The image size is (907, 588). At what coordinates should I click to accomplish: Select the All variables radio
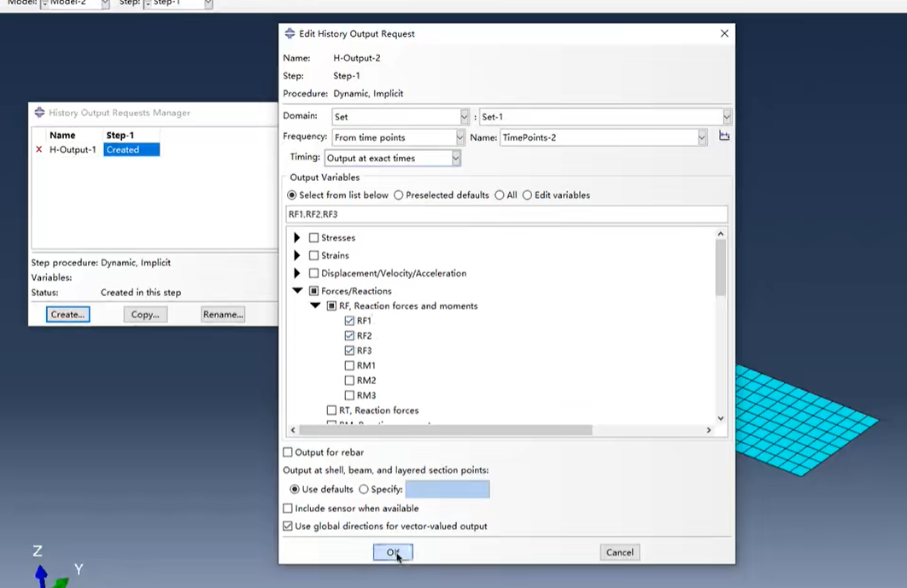tap(500, 195)
